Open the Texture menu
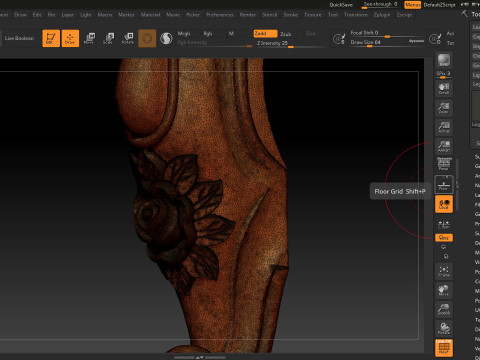Image resolution: width=480 pixels, height=360 pixels. coord(313,15)
